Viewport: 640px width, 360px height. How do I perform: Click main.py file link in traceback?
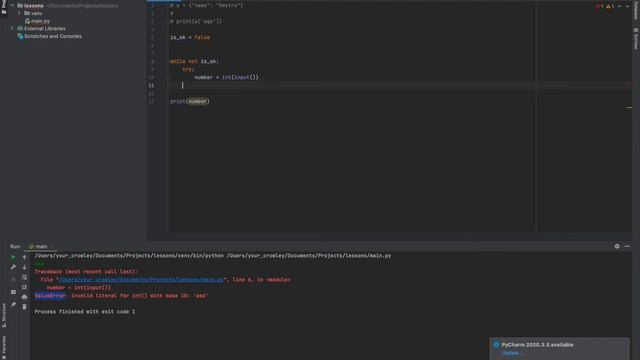point(141,280)
